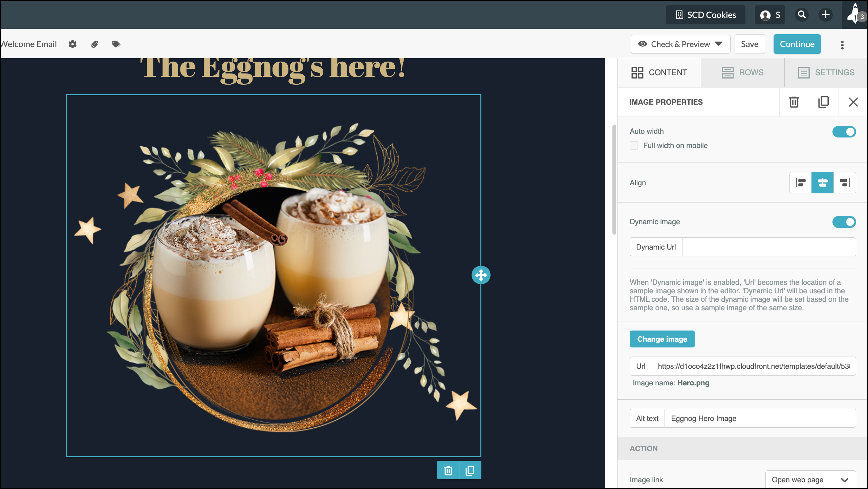Duplicate image via Image Properties copy icon
The height and width of the screenshot is (489, 868).
[x=823, y=102]
